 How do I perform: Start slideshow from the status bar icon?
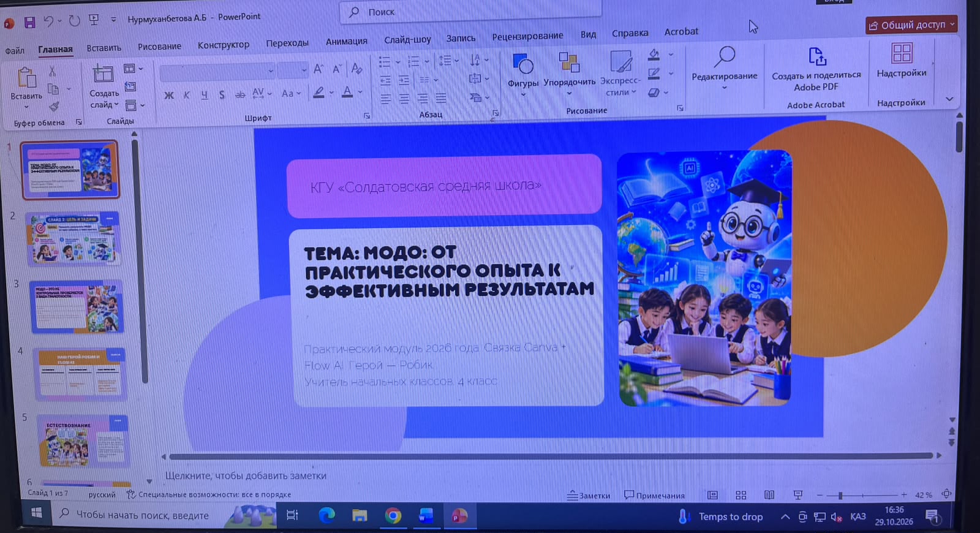[x=797, y=495]
